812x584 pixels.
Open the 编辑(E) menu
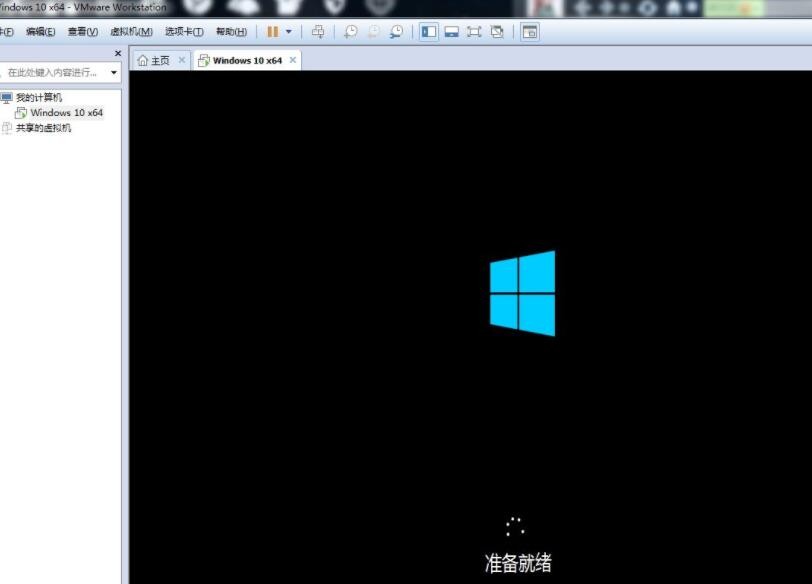click(x=41, y=32)
